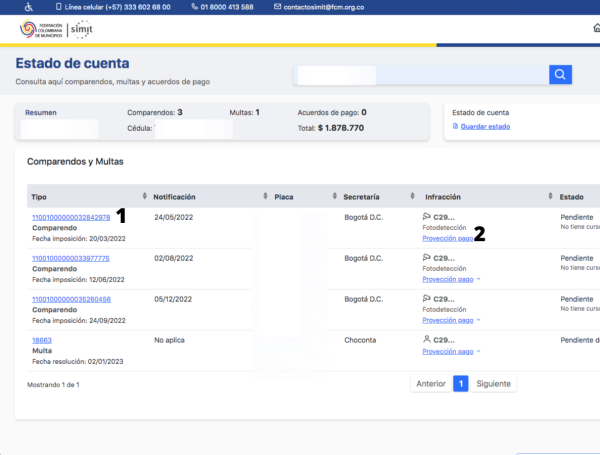Click the Placa column header

(x=284, y=197)
